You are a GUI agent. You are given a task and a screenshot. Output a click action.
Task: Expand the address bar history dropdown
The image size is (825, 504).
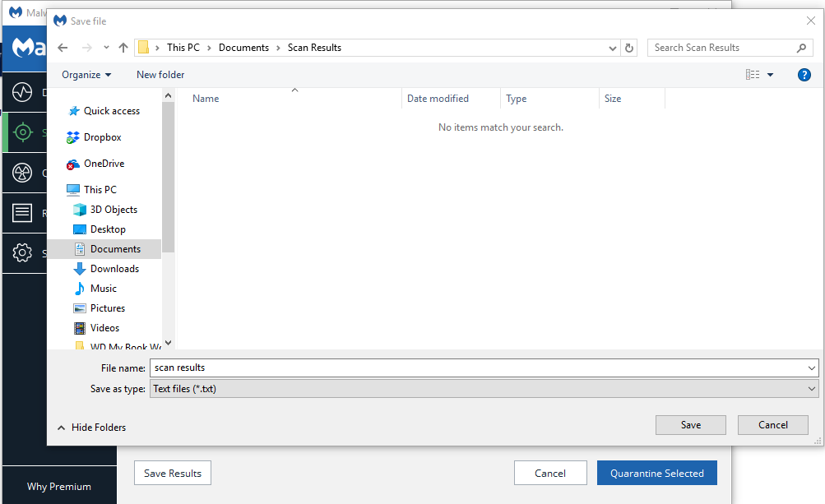point(613,48)
